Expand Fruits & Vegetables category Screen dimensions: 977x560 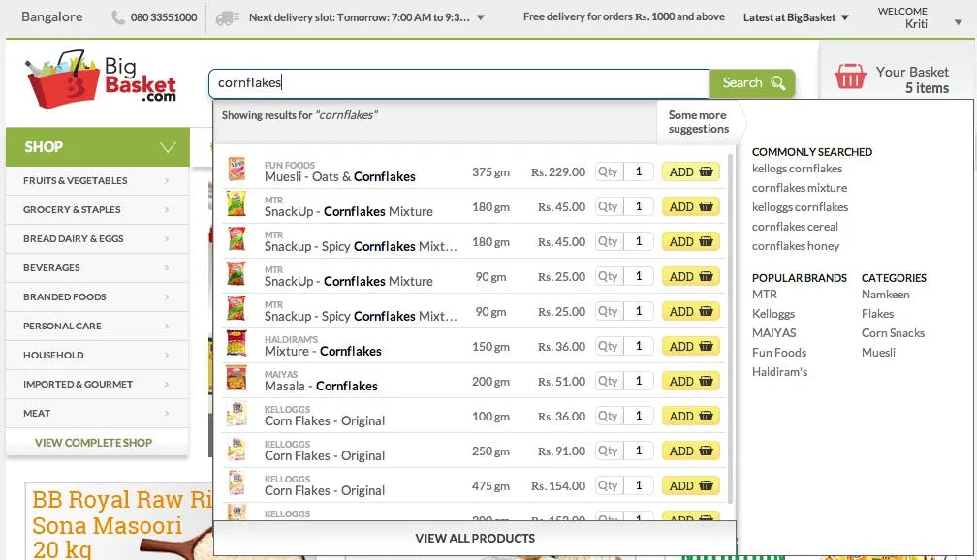click(97, 180)
